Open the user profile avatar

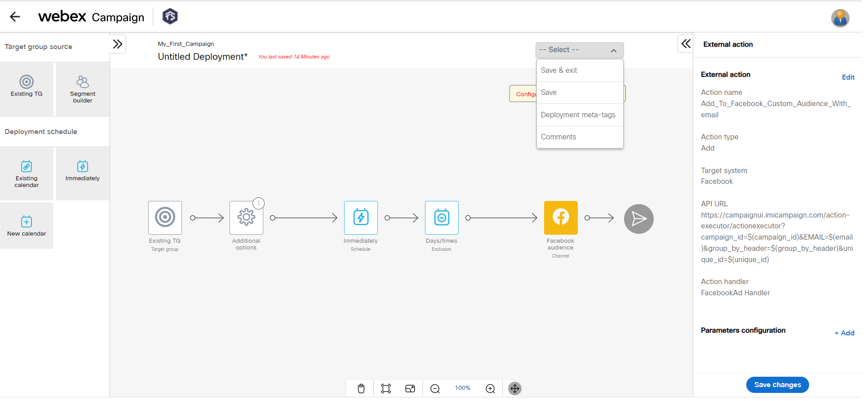[840, 18]
